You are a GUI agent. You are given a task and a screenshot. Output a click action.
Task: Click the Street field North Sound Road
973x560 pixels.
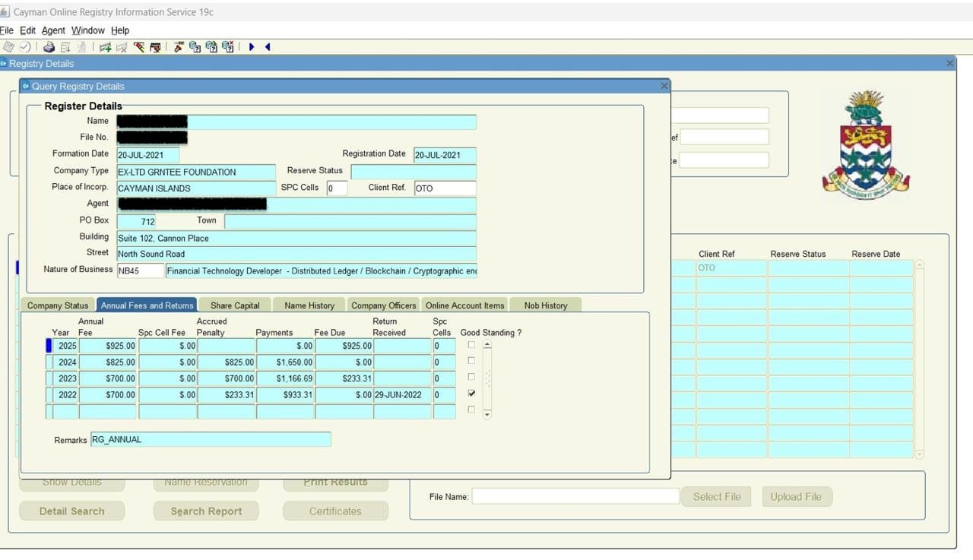coord(296,254)
